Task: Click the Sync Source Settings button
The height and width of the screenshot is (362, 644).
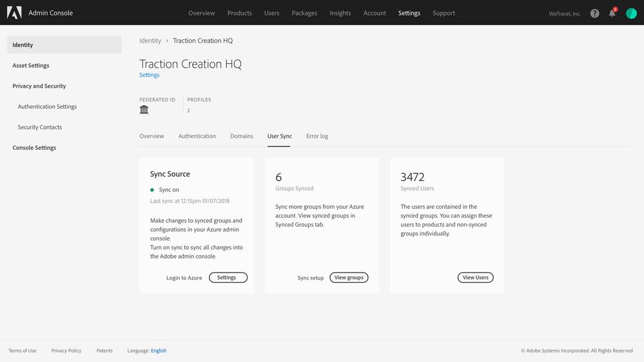Action: click(x=228, y=278)
